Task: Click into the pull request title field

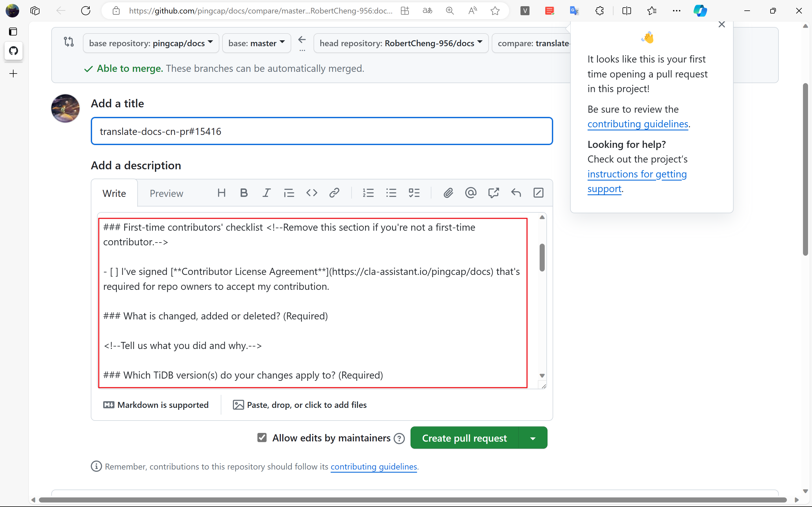Action: coord(321,132)
